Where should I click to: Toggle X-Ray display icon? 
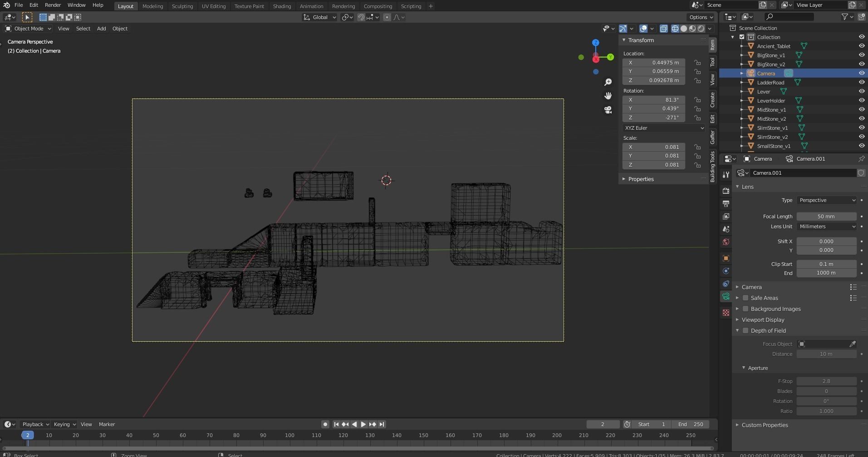(x=663, y=29)
